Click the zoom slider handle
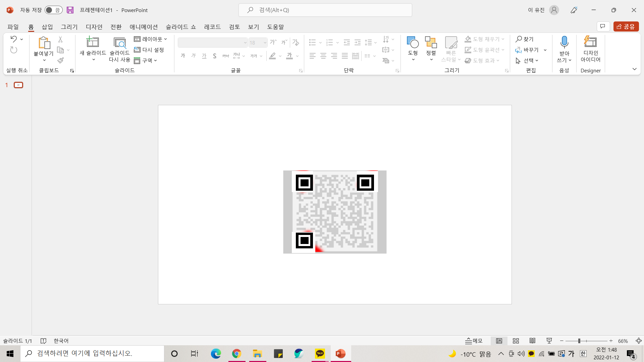Screen dimensions: 644x362 pos(579,341)
